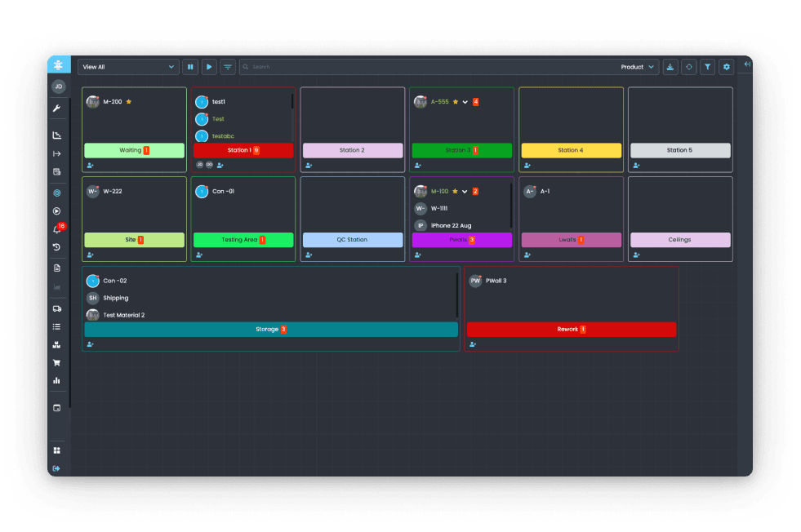Click the history clock icon in the sidebar
This screenshot has height=532, width=801.
(57, 246)
